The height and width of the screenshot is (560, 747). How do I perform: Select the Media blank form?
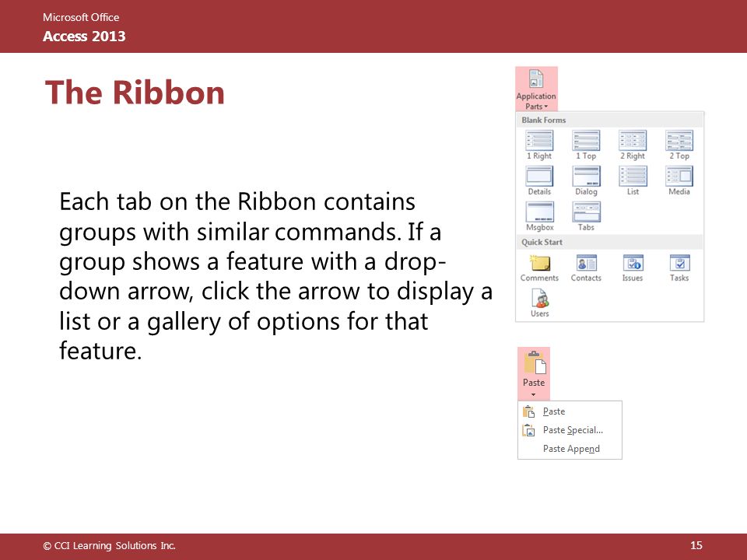[x=679, y=181]
